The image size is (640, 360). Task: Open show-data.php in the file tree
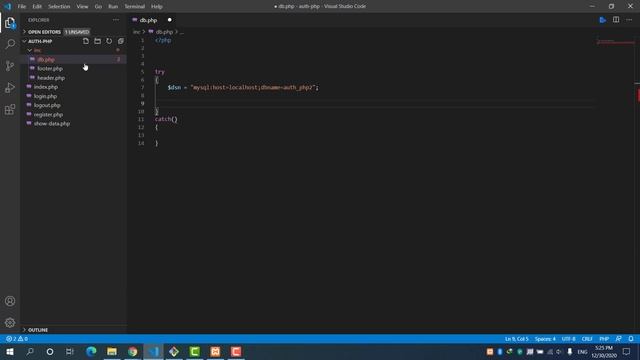(52, 124)
